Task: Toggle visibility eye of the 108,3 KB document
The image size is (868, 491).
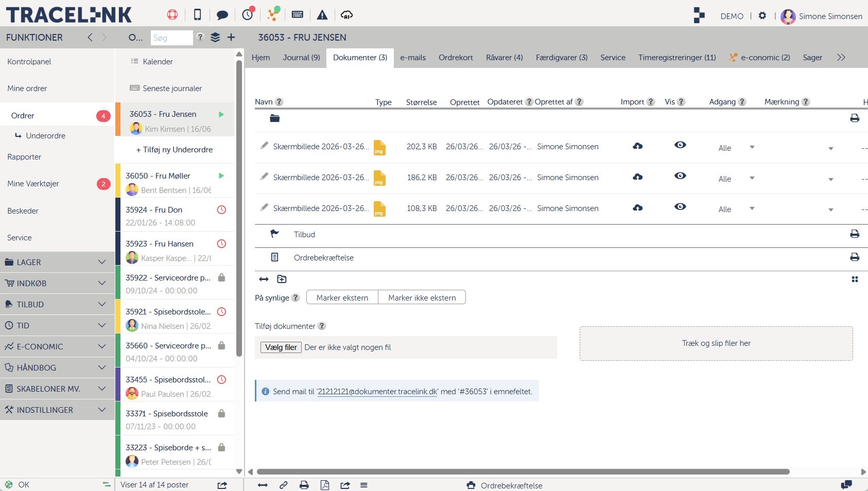Action: click(x=680, y=207)
